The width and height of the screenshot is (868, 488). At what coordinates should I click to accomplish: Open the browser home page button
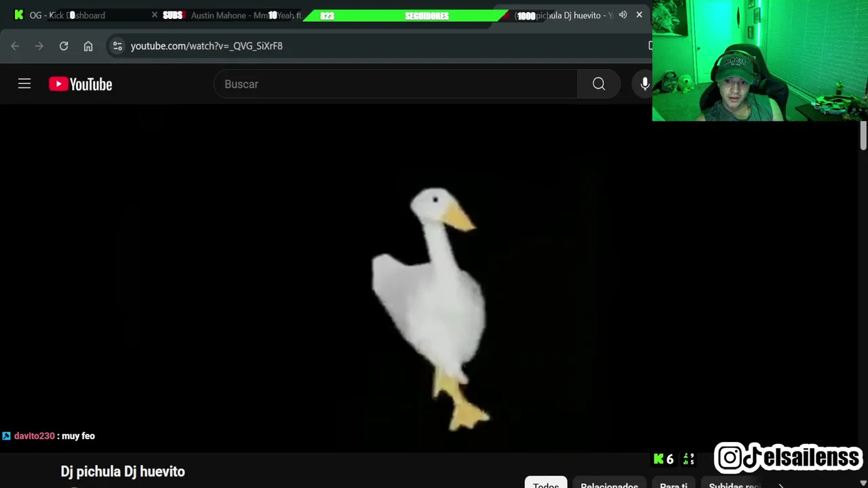point(88,46)
